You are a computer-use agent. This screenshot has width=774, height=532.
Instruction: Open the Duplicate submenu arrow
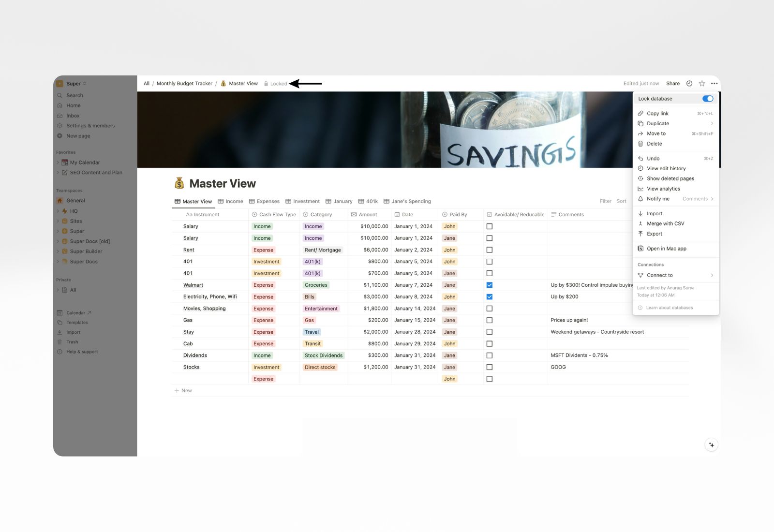tap(712, 123)
